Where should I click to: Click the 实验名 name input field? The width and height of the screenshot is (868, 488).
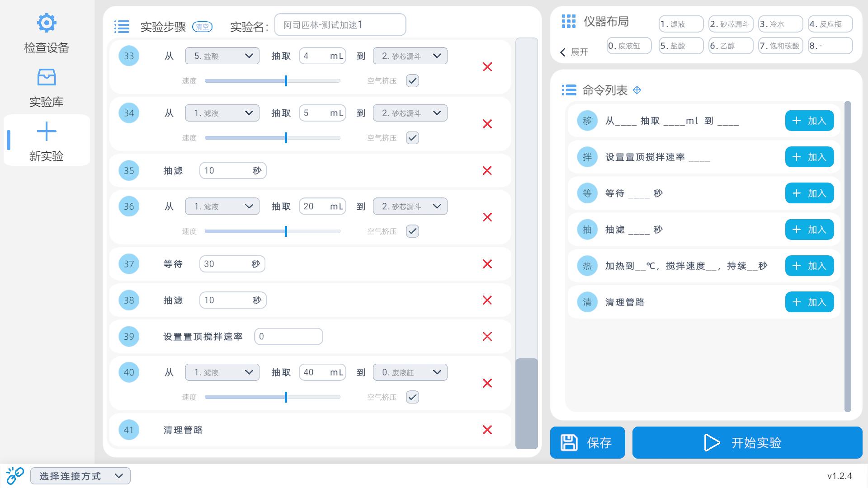(340, 24)
